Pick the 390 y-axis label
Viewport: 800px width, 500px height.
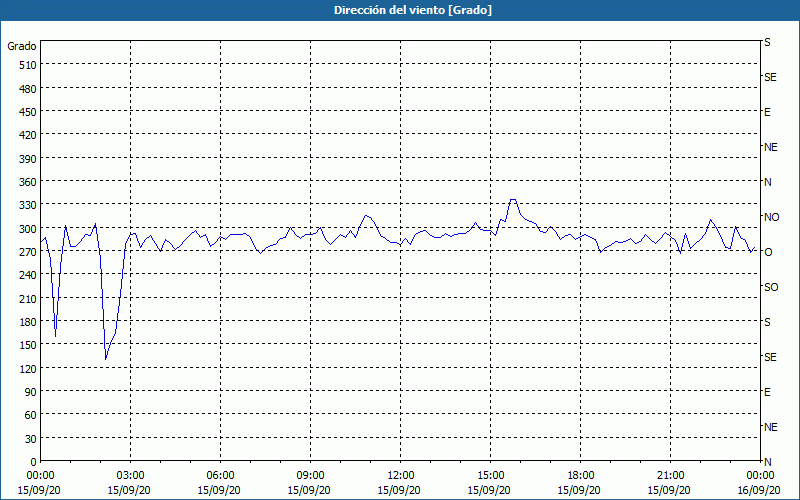click(28, 159)
